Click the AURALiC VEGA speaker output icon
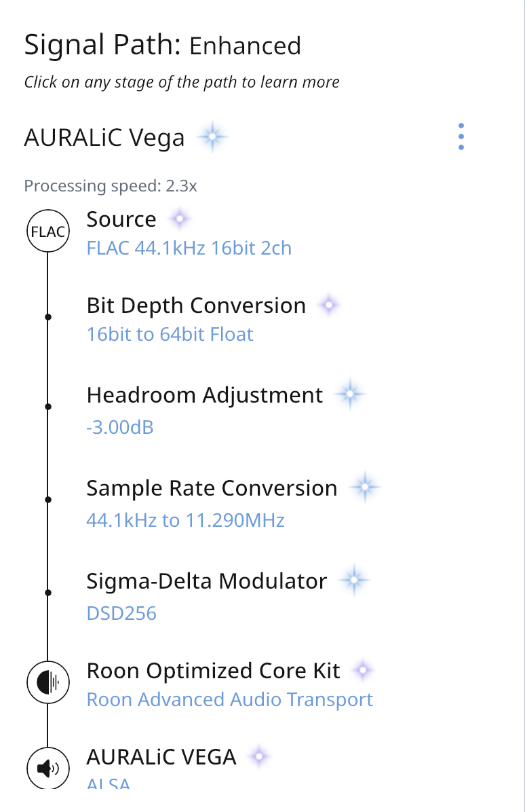 (47, 768)
